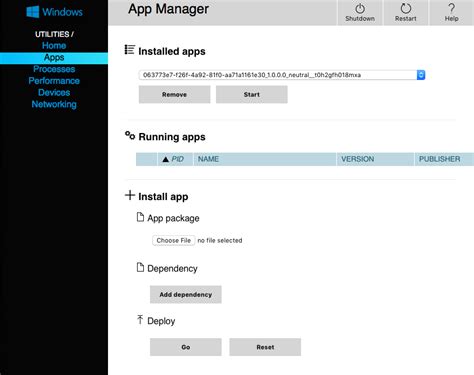Image resolution: width=474 pixels, height=375 pixels.
Task: Click the 'Dependency' label text
Action: (x=172, y=269)
